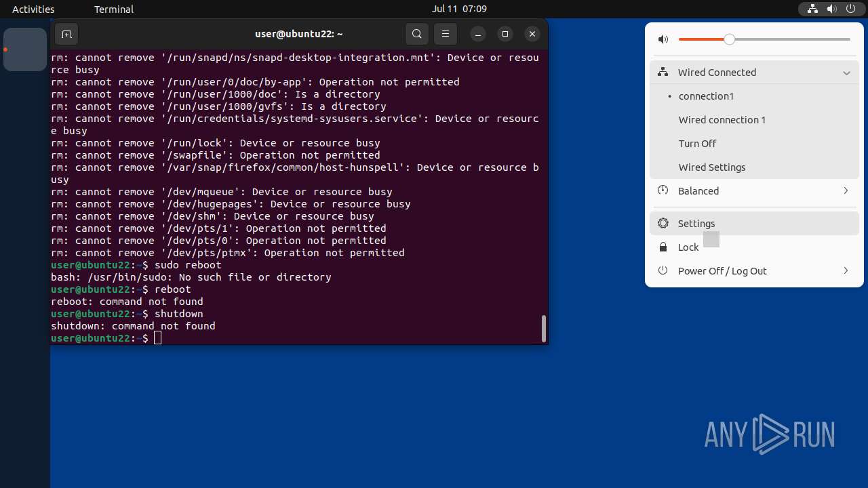The image size is (868, 488).
Task: Click the padlock icon next to Lock
Action: pyautogui.click(x=663, y=247)
